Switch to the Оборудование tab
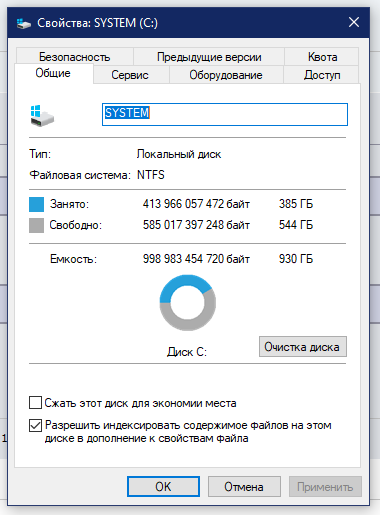Screen dimensions: 380x515 pos(226,75)
